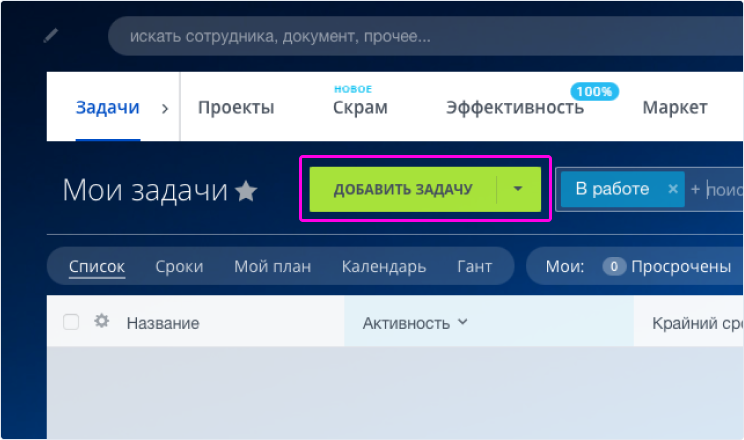Click the Крайний срок column header
Image resolution: width=744 pixels, height=440 pixels.
click(698, 323)
